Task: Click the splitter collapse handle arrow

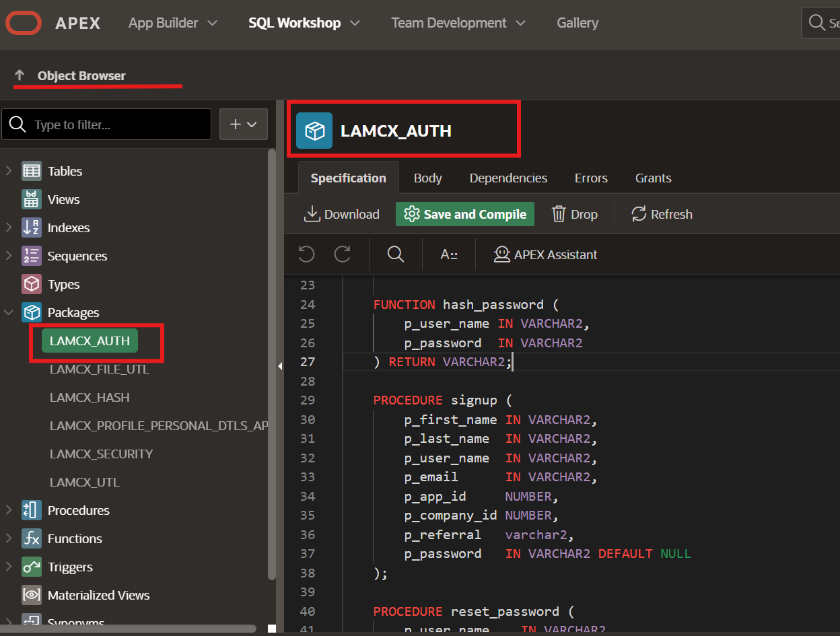Action: [x=280, y=365]
